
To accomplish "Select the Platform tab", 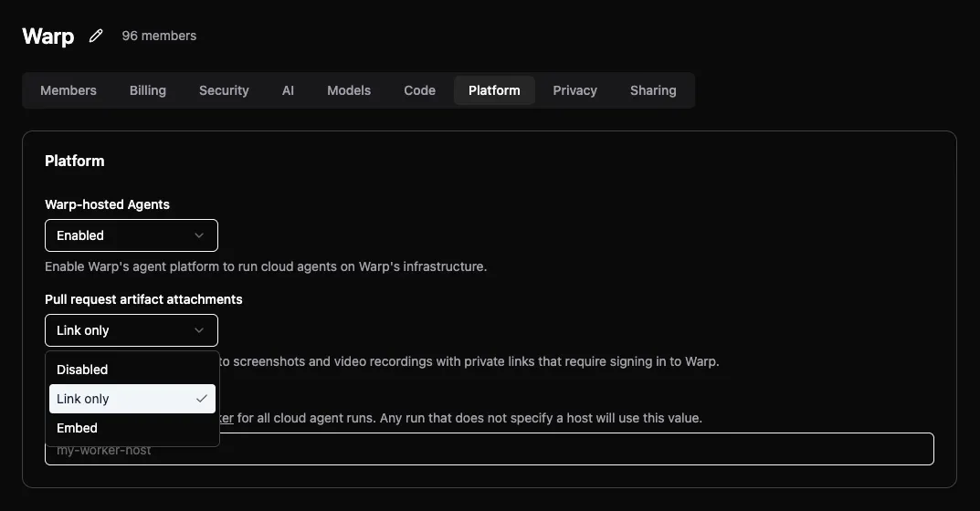I will click(x=494, y=90).
